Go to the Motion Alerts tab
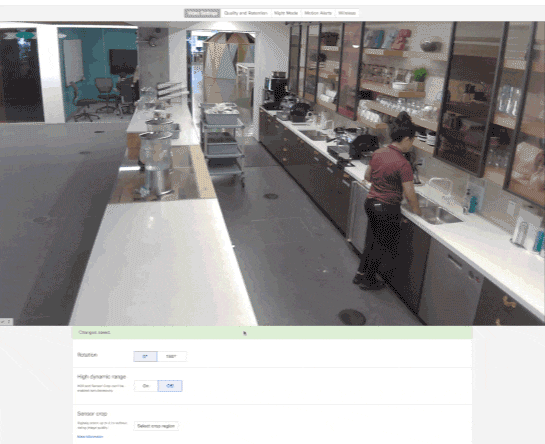The width and height of the screenshot is (545, 444). click(318, 13)
